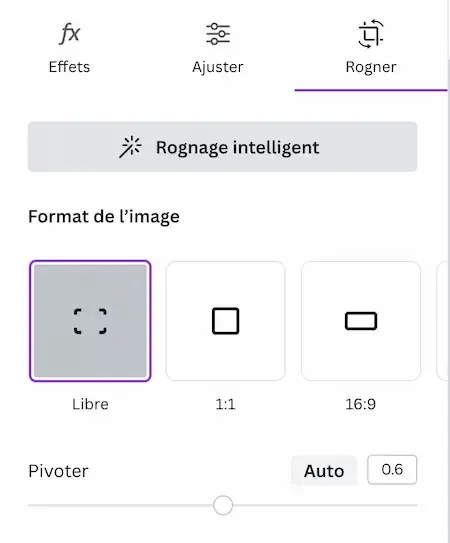Enable Auto rotation next to Pivoter
The width and height of the screenshot is (450, 543).
324,471
